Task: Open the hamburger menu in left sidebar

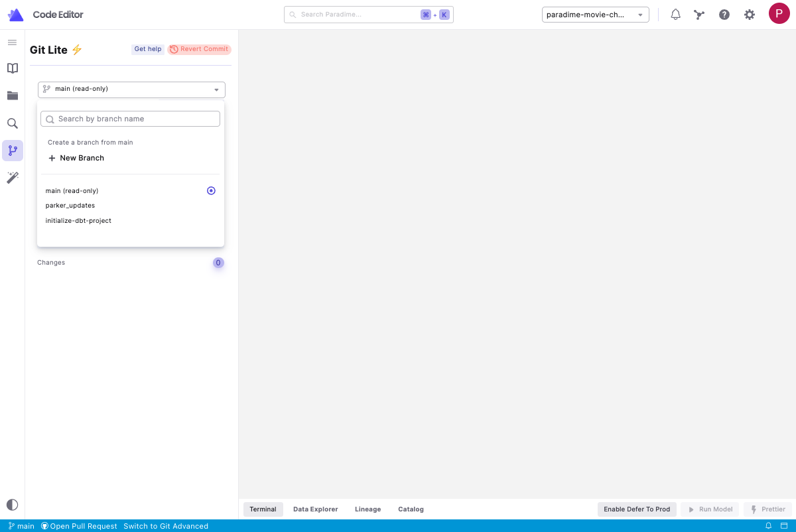Action: click(12, 42)
